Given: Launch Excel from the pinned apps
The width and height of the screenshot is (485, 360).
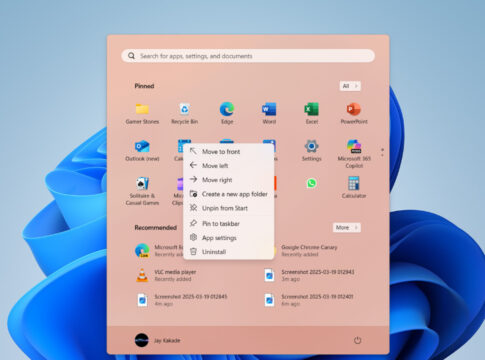Looking at the screenshot, I should coord(312,113).
